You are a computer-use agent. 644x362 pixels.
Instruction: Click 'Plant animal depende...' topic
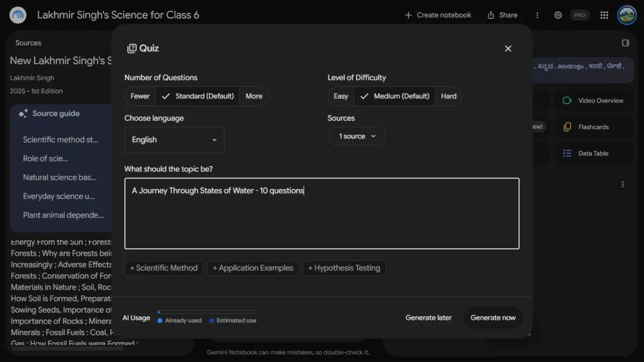click(x=63, y=215)
